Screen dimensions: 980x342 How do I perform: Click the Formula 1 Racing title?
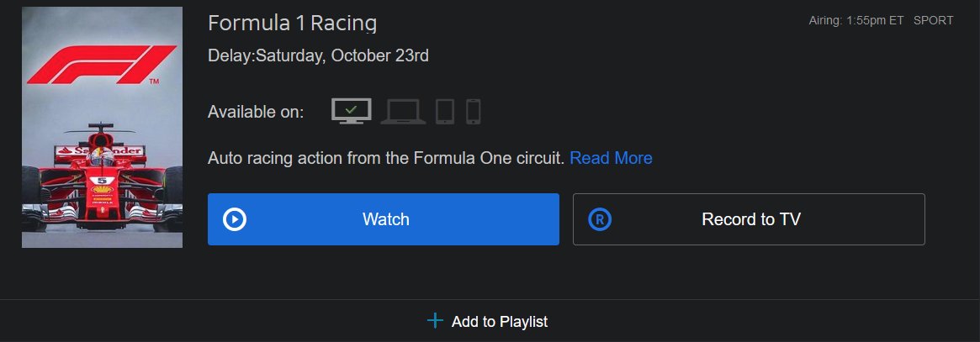click(292, 23)
